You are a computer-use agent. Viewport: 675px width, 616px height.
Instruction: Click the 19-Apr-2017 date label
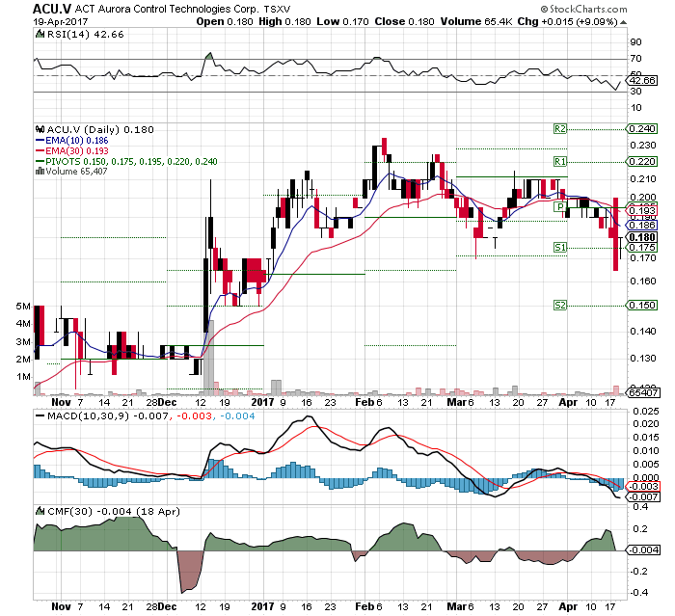60,22
